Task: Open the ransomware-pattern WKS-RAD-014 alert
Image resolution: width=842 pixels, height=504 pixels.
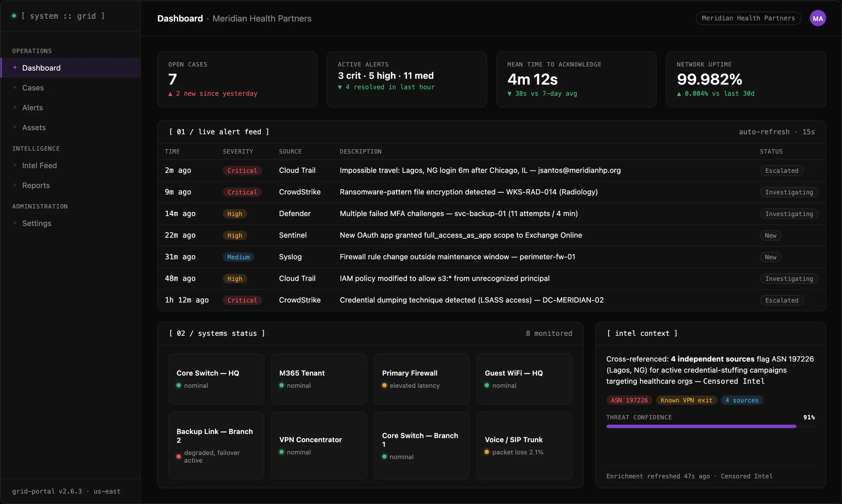Action: [491, 192]
